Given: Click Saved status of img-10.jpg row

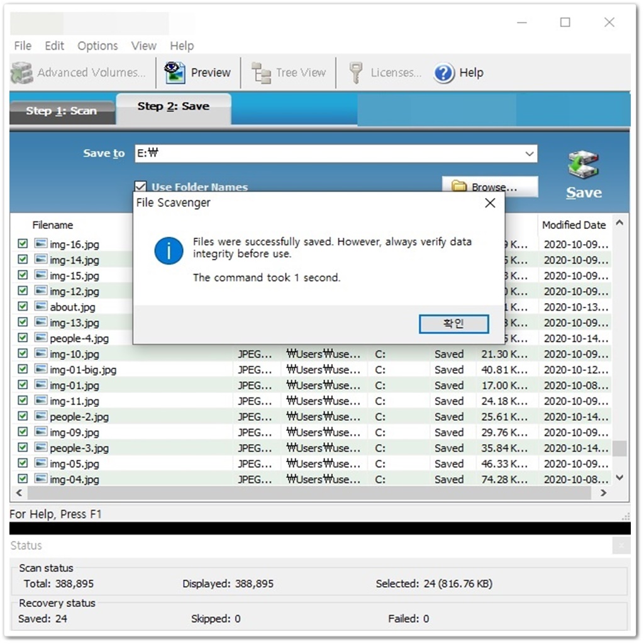Looking at the screenshot, I should (449, 353).
